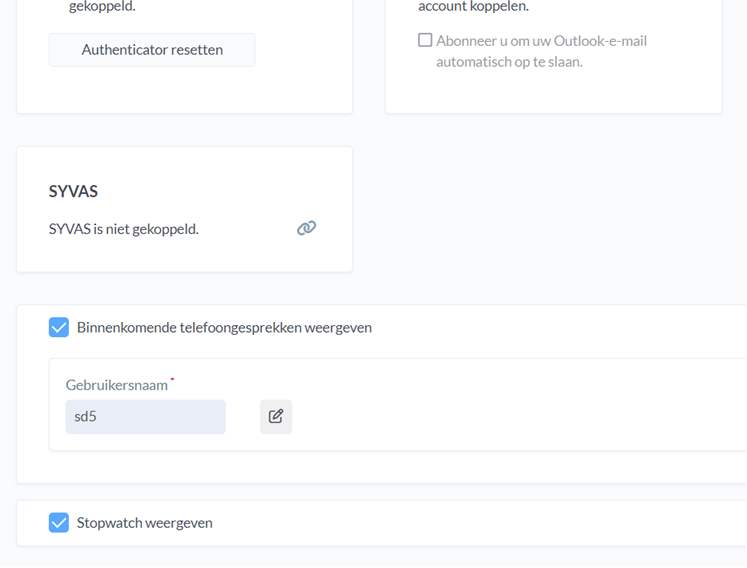Screen dimensions: 747x568
Task: Uncheck Binnenkomende telefoongesprekken weergeven checkbox
Action: [59, 327]
